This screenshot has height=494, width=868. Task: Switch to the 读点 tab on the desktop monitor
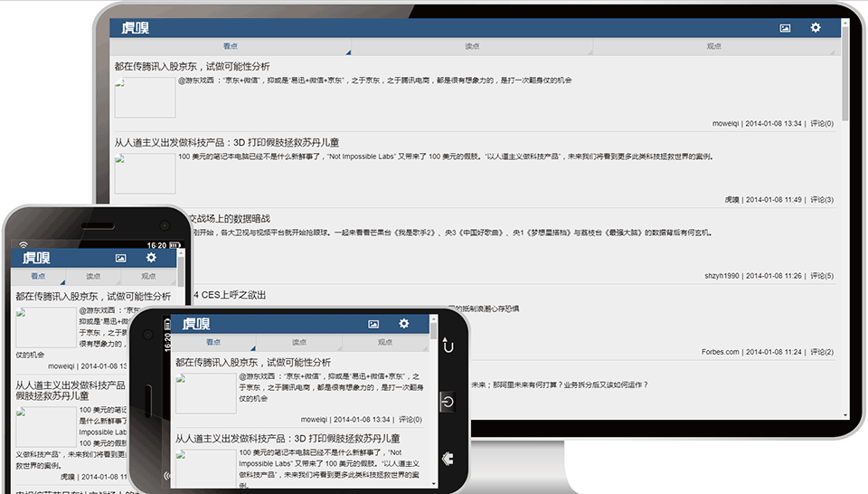pyautogui.click(x=472, y=46)
